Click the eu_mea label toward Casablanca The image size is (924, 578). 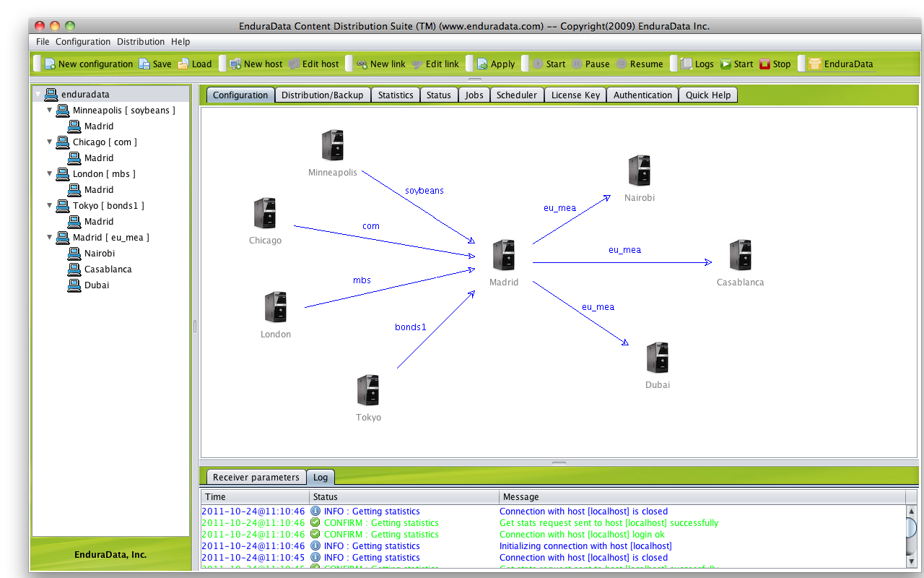coord(624,250)
